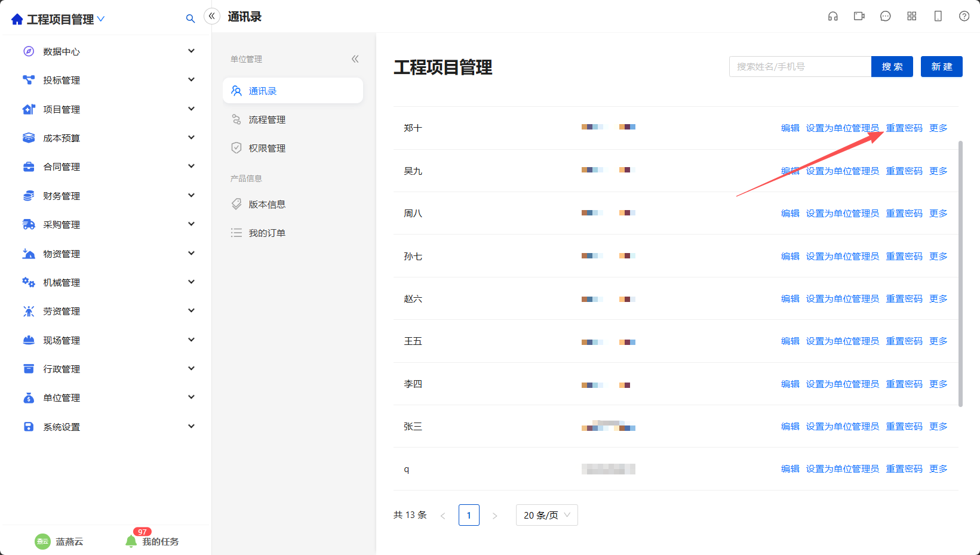Viewport: 980px width, 555px height.
Task: Click the 机械管理 gears icon
Action: point(29,282)
